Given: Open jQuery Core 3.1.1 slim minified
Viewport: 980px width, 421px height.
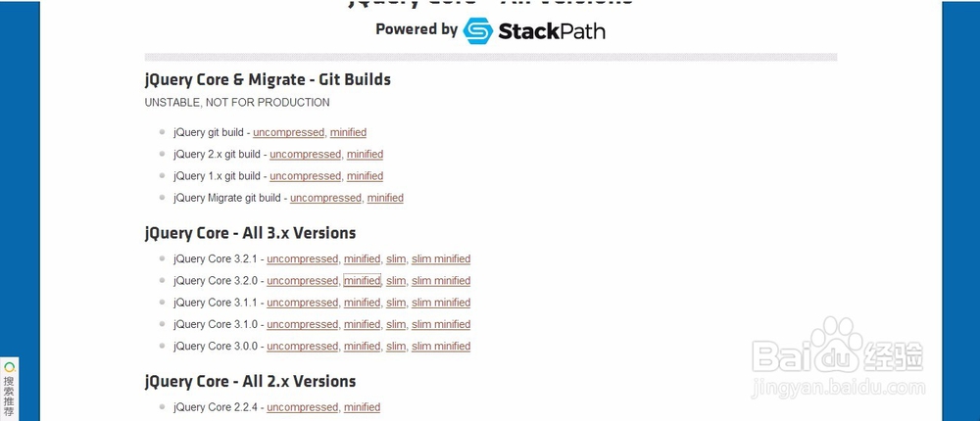Looking at the screenshot, I should click(441, 303).
